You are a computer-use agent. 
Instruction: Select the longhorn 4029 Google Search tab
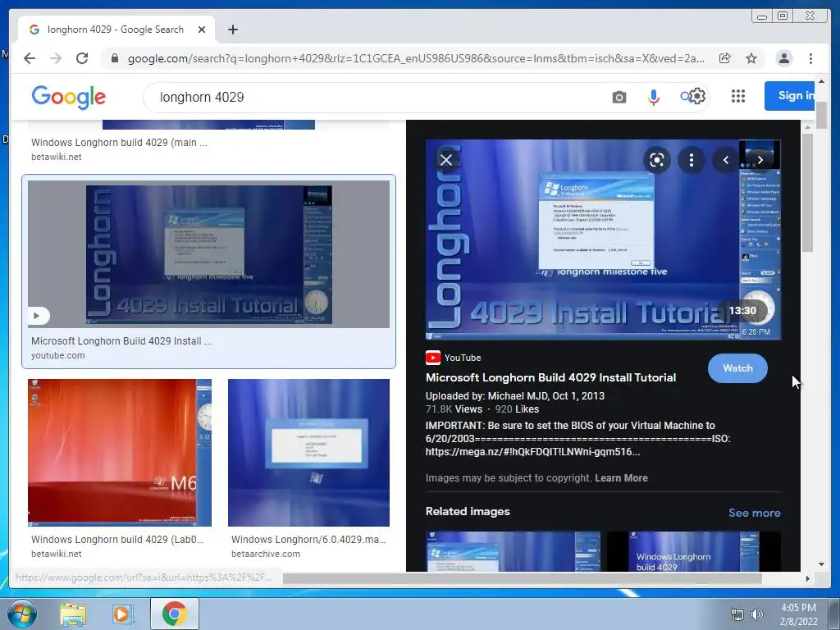(116, 30)
